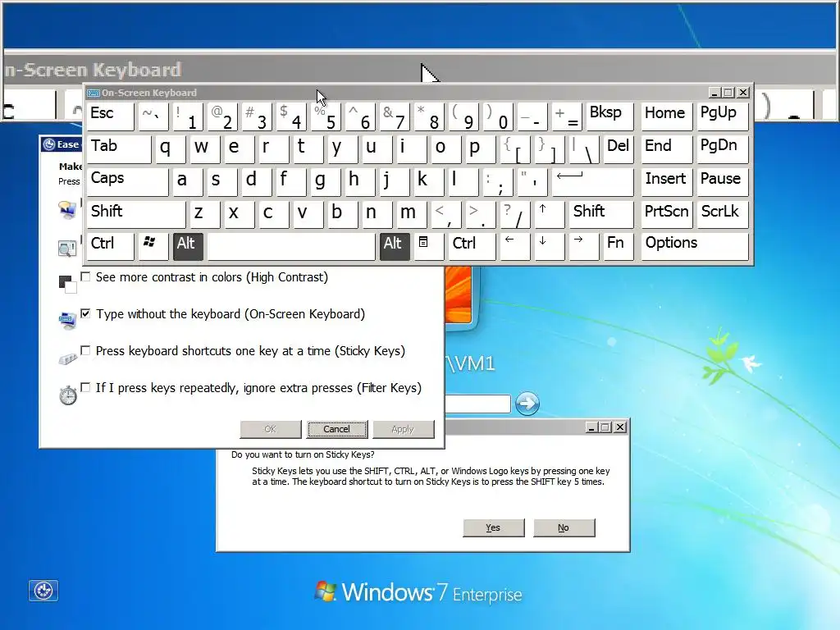Click the Narrator monitor icon

click(67, 210)
